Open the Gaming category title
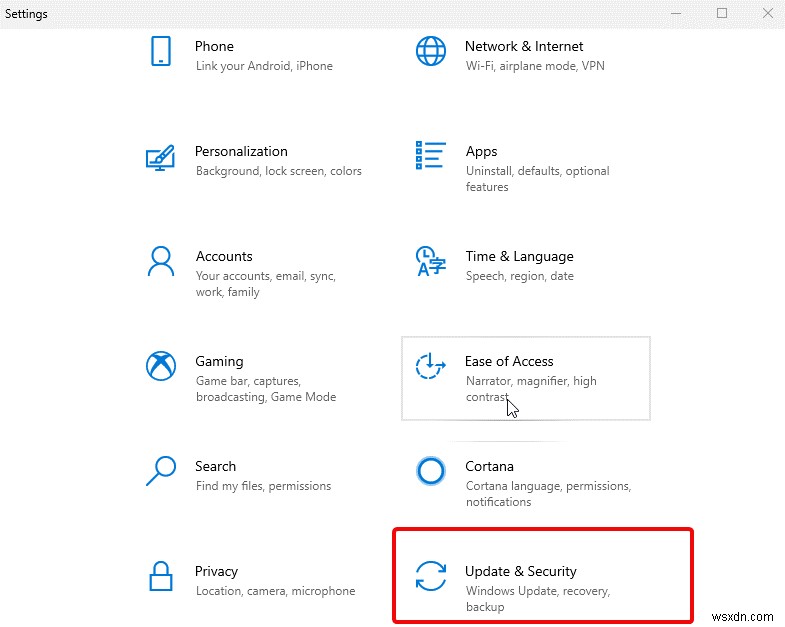Image resolution: width=785 pixels, height=627 pixels. [x=219, y=362]
